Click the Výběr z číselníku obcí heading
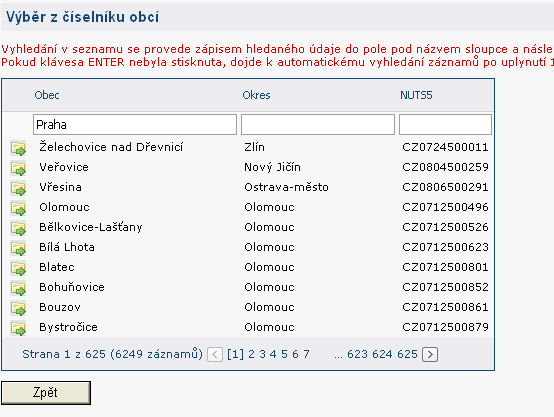Viewport: 554px width, 417px height. coord(83,17)
